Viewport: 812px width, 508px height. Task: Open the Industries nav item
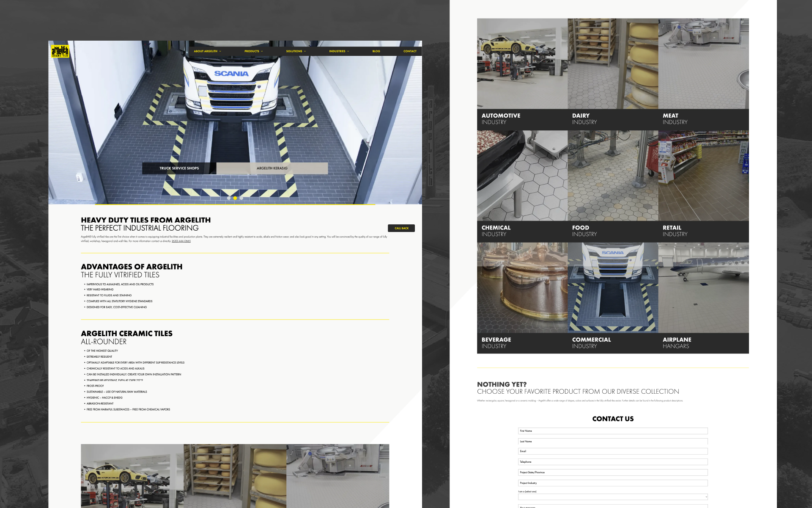click(337, 51)
